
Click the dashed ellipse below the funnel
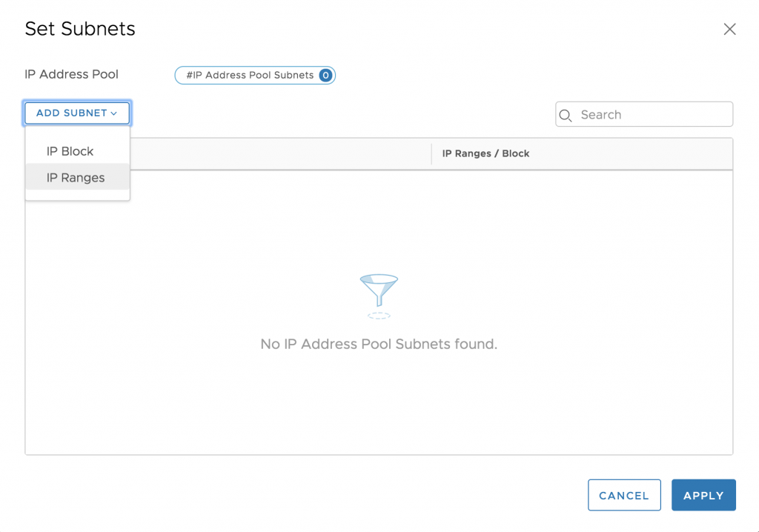(x=379, y=316)
